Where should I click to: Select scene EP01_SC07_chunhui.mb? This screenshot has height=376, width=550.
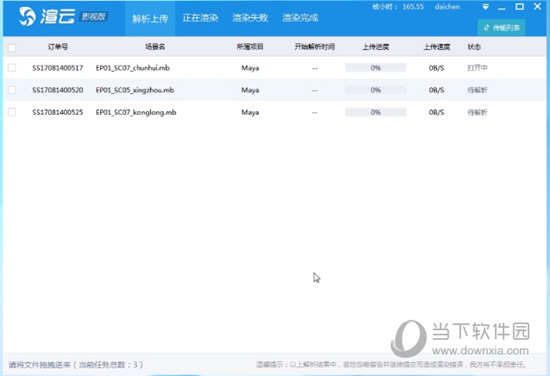[x=133, y=68]
